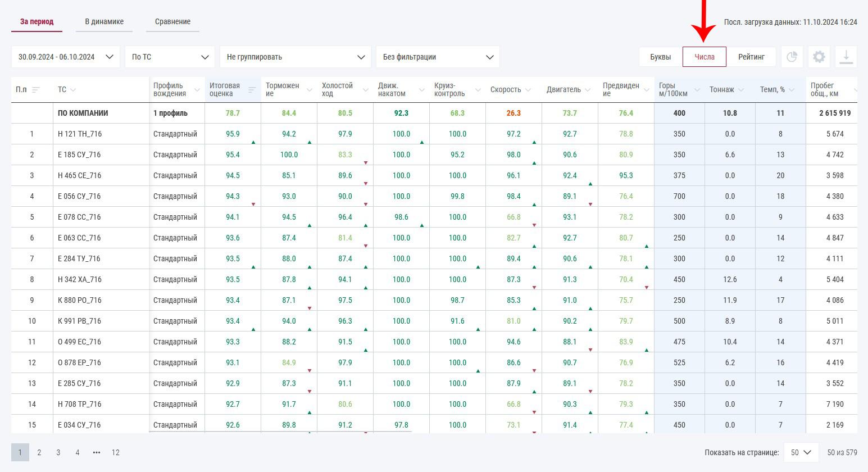The width and height of the screenshot is (868, 472).
Task: Switch display mode to Рейтинг
Action: (751, 57)
